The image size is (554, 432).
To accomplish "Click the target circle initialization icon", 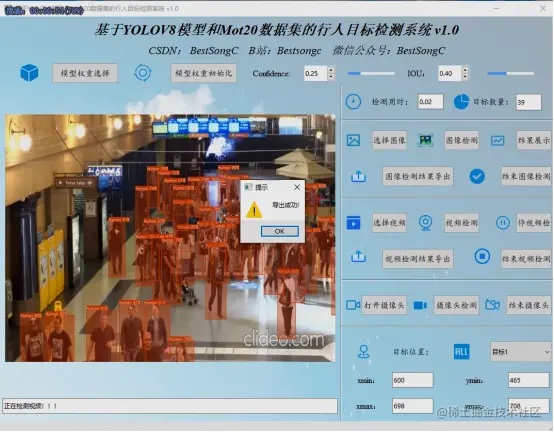I will (x=143, y=73).
